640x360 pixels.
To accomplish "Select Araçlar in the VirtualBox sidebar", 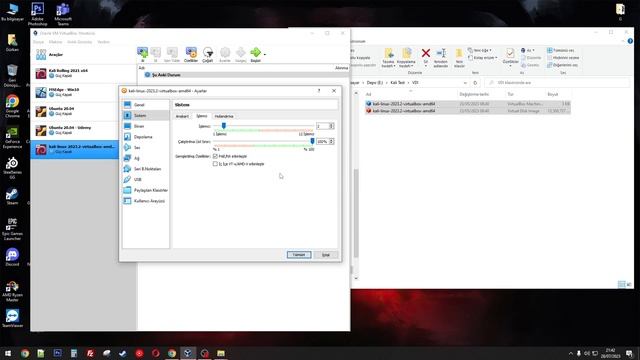I will tap(83, 54).
